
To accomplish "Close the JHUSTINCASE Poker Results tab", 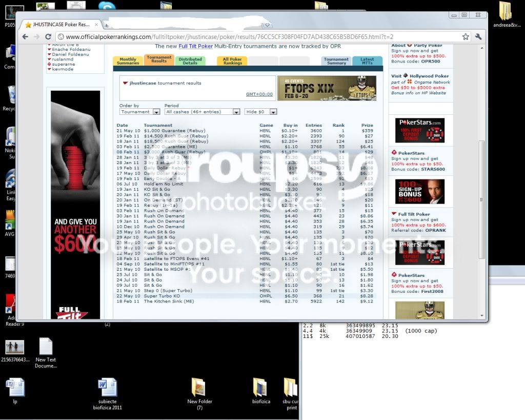I will tap(96, 25).
